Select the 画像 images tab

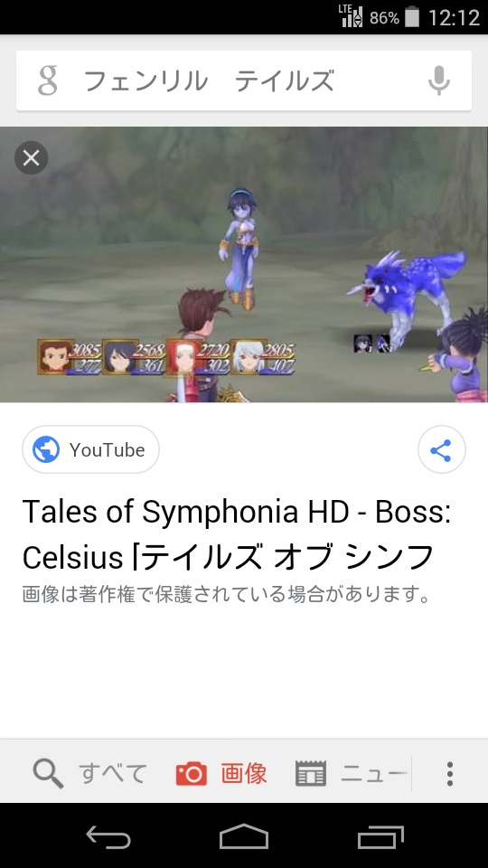click(x=222, y=774)
